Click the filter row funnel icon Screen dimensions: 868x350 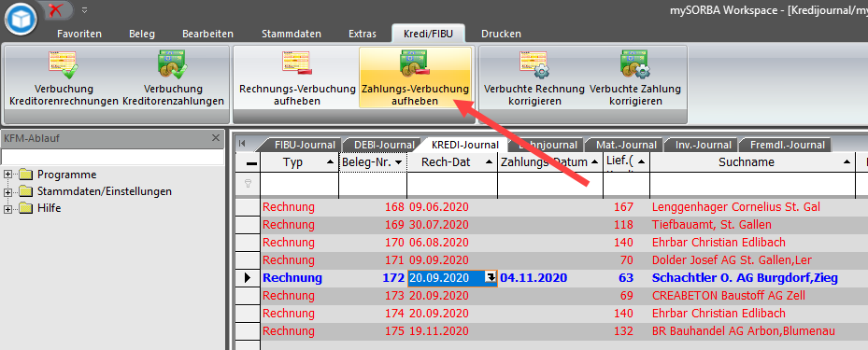click(248, 184)
